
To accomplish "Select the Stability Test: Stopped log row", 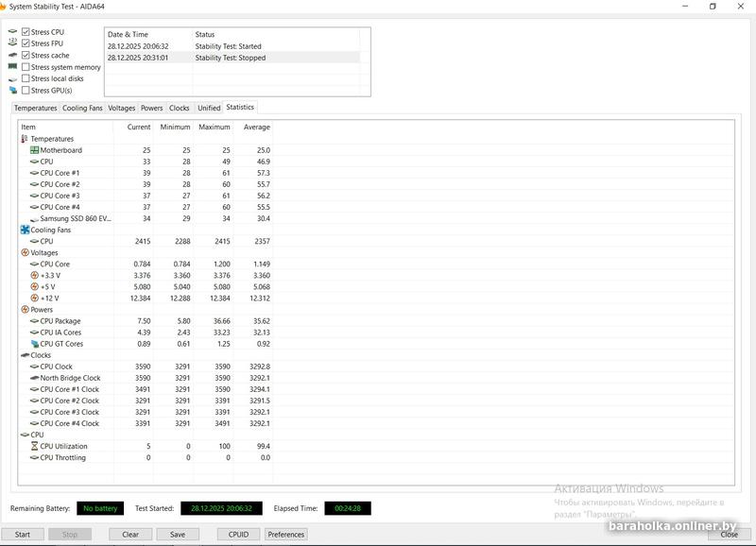I will click(232, 58).
